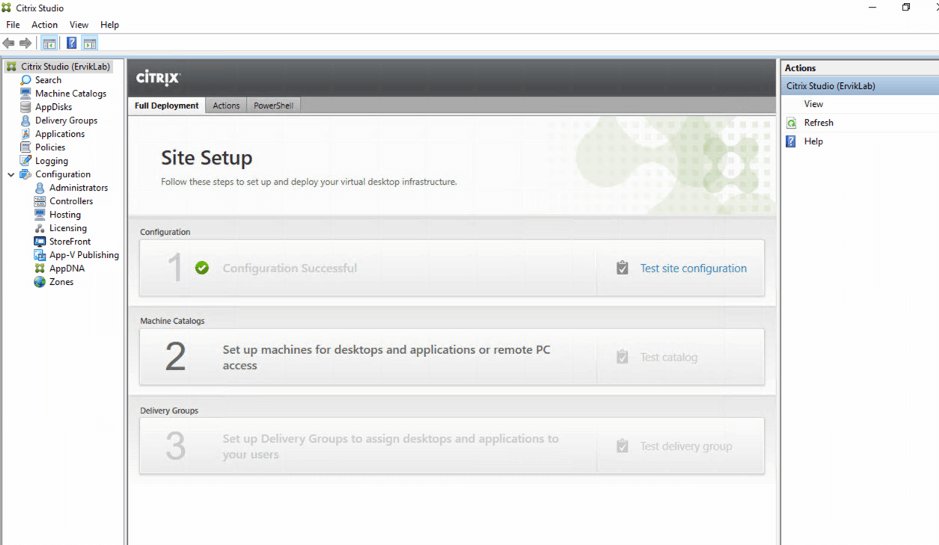Click the Administrators icon
The width and height of the screenshot is (939, 545).
[40, 187]
